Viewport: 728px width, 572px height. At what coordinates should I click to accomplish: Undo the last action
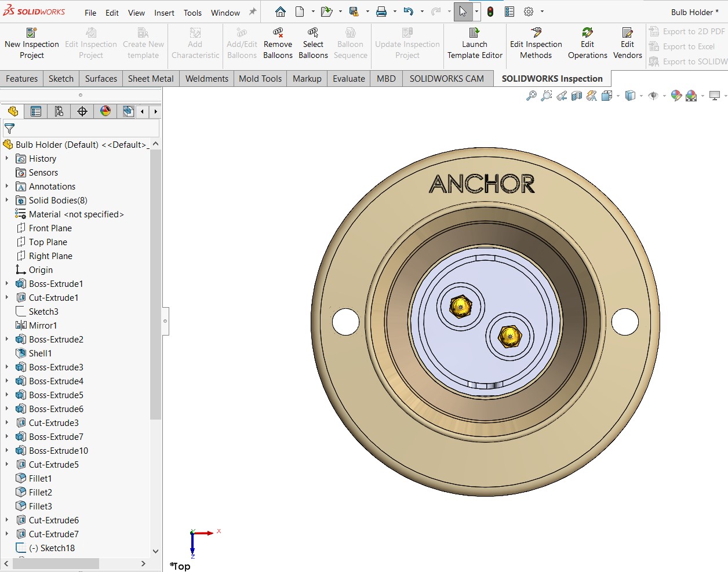tap(409, 12)
